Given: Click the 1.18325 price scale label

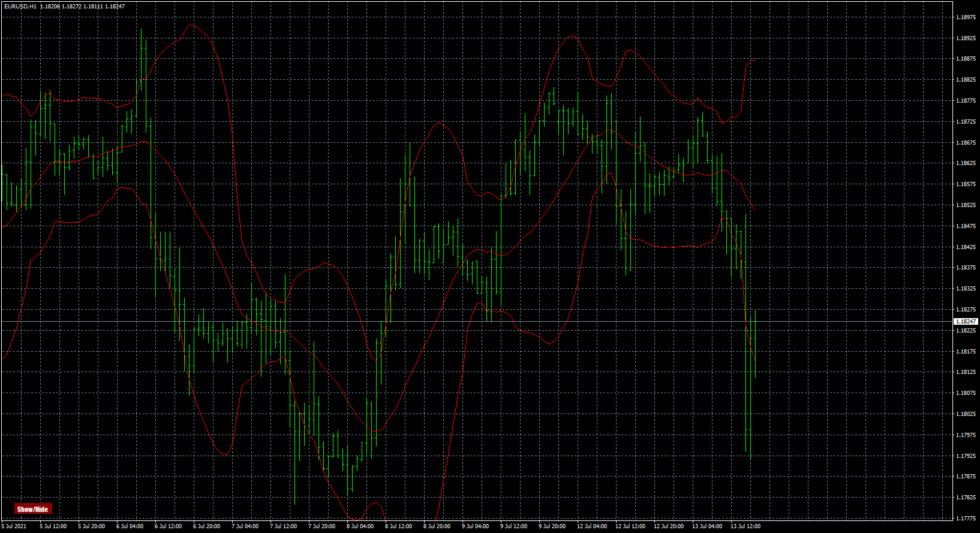Looking at the screenshot, I should 965,289.
